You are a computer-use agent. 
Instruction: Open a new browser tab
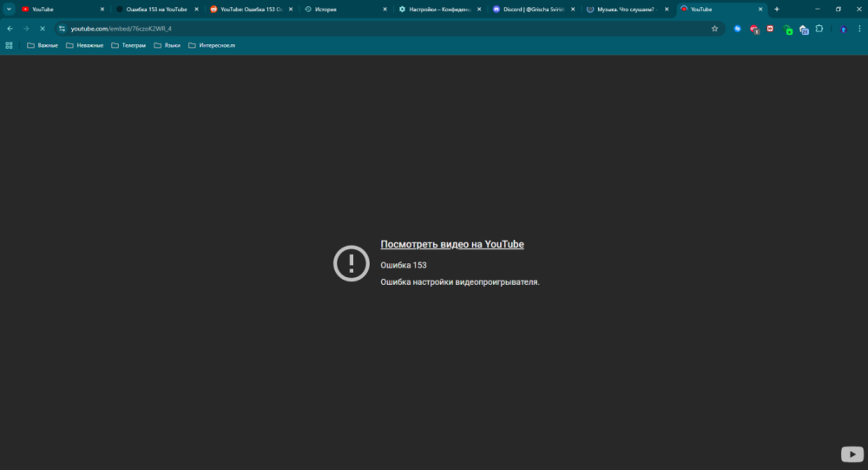click(x=777, y=10)
